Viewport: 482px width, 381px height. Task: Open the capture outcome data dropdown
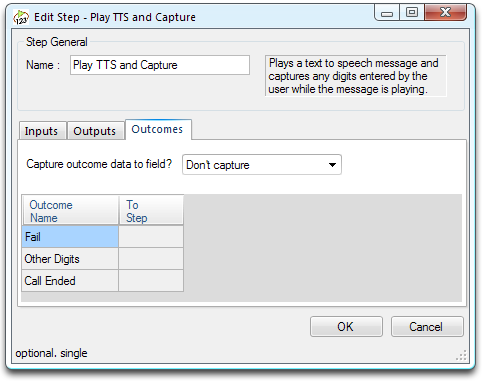point(262,165)
